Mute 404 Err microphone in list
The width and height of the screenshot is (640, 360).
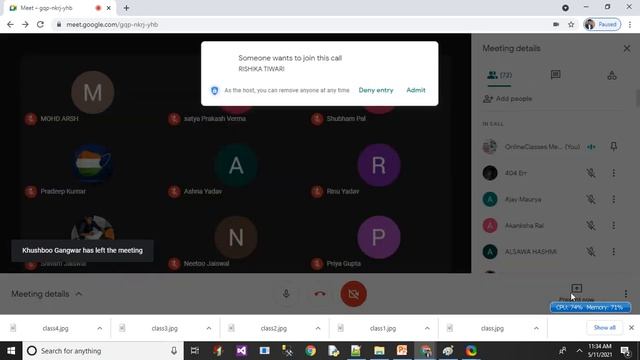[591, 173]
